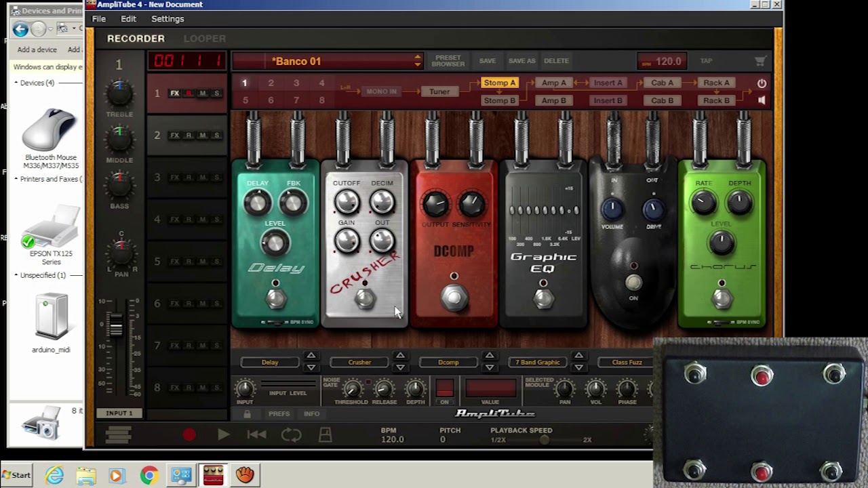This screenshot has height=488, width=868.
Task: Open the Class Fuzz slot selector
Action: 627,363
